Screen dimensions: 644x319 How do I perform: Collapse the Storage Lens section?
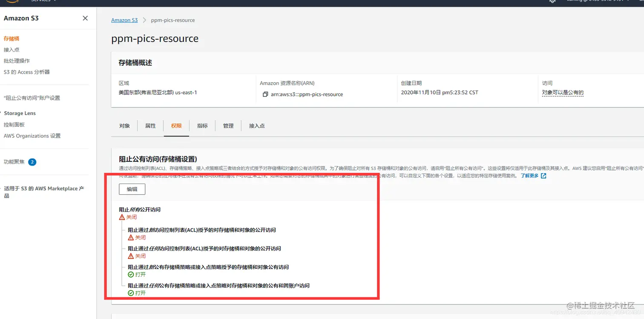20,113
